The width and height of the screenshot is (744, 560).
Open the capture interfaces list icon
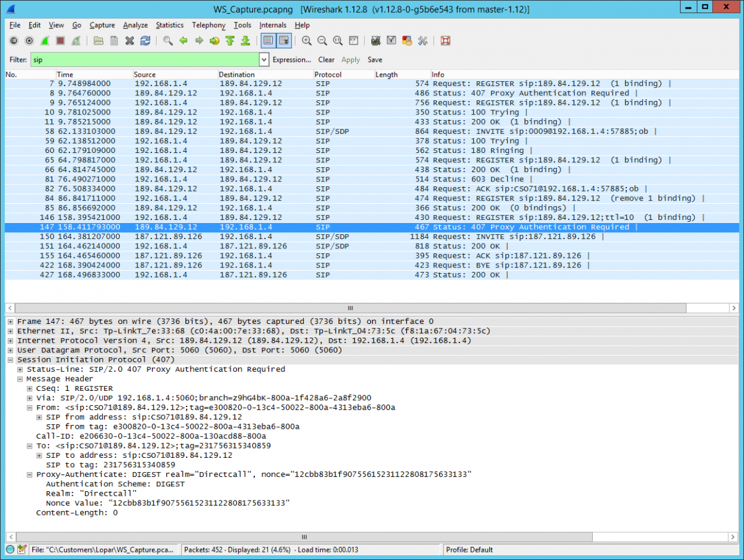click(x=14, y=41)
